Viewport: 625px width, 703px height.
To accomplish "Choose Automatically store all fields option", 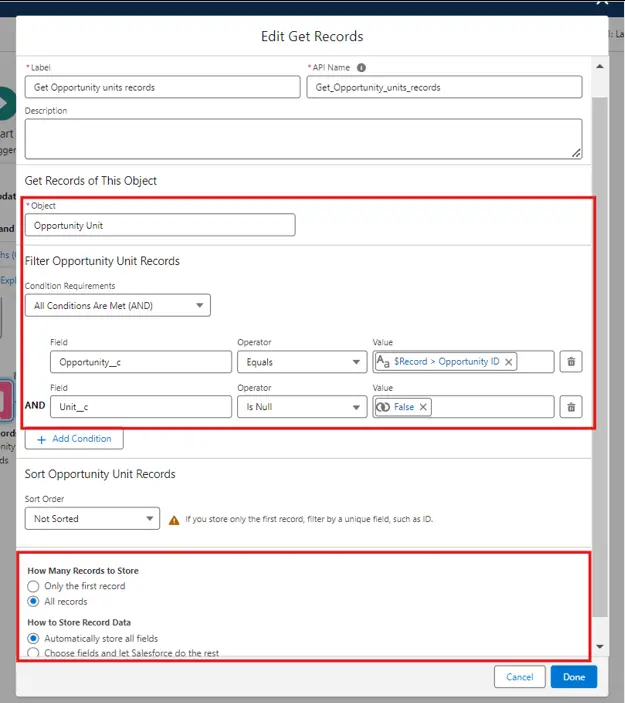I will 34,638.
